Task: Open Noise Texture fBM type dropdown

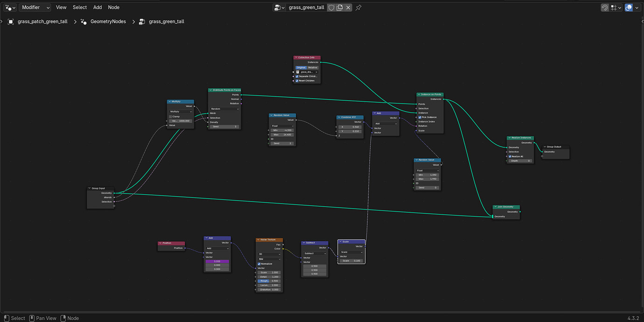Action: (269, 259)
